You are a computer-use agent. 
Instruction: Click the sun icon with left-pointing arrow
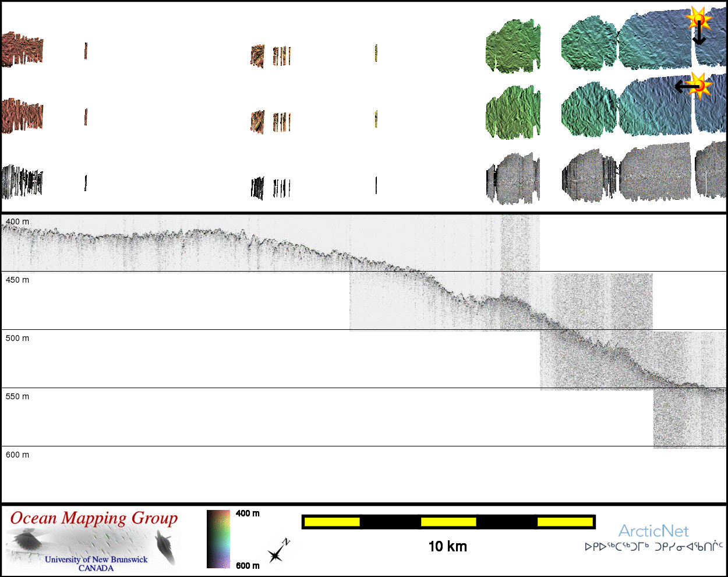coord(701,86)
